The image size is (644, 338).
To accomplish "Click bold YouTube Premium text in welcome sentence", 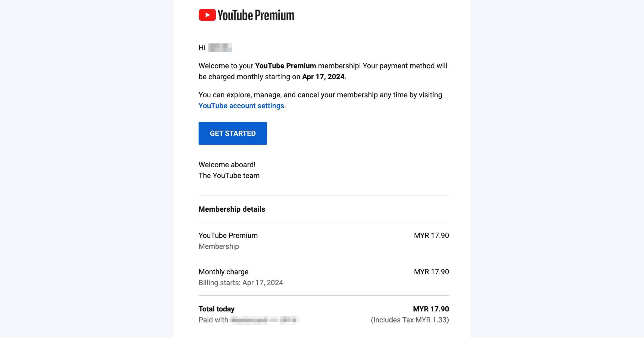I will (286, 66).
